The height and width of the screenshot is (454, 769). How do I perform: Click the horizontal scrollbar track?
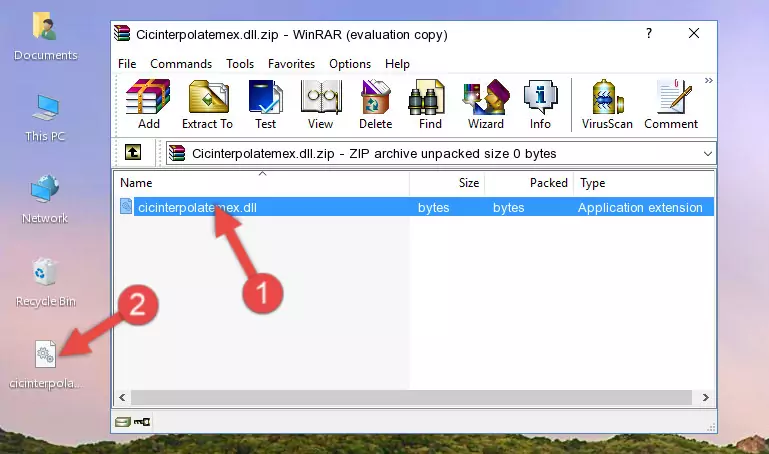[x=411, y=397]
